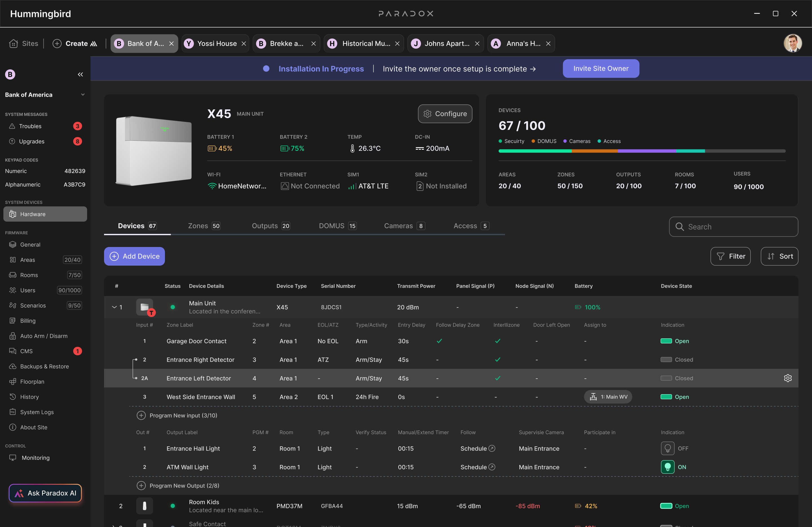Open Upgrades system messages
The width and height of the screenshot is (812, 527).
[45, 141]
